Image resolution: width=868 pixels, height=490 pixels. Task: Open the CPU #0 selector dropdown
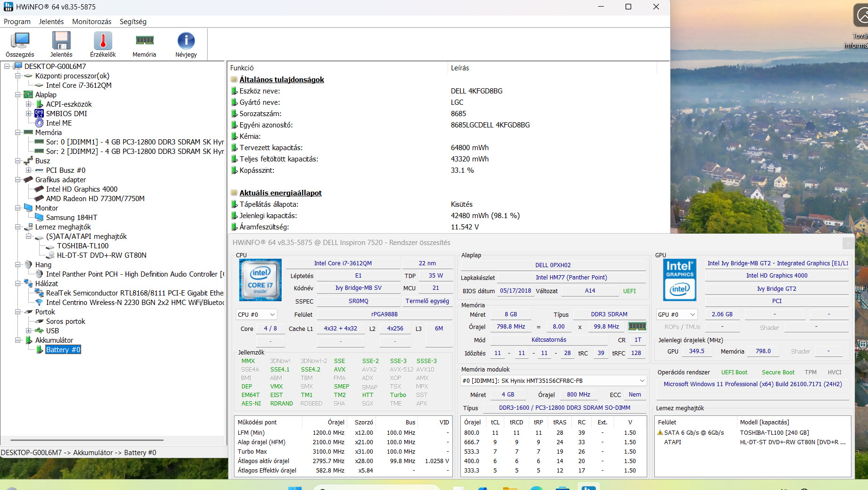click(x=256, y=314)
